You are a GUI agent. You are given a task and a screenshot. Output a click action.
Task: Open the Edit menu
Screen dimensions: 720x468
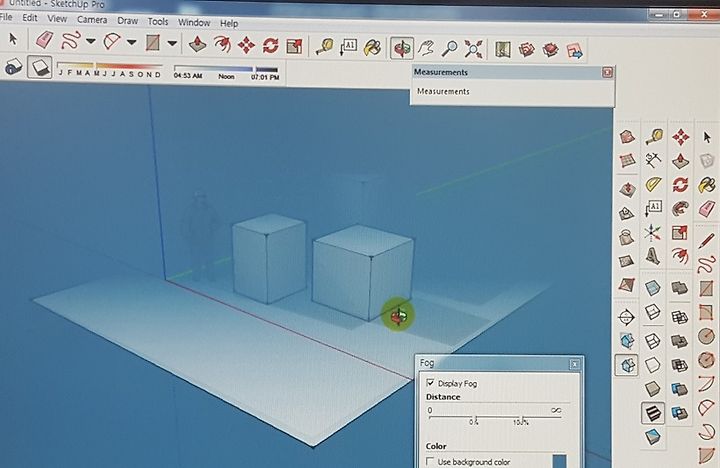[x=29, y=18]
